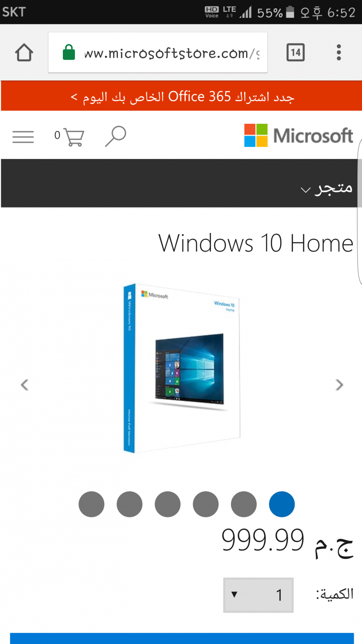
Task: Click the blue button at page bottom
Action: coord(182,638)
